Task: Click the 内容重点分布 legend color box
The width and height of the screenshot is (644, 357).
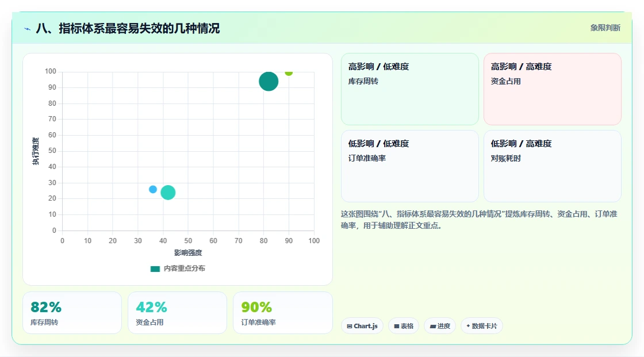Action: click(155, 268)
